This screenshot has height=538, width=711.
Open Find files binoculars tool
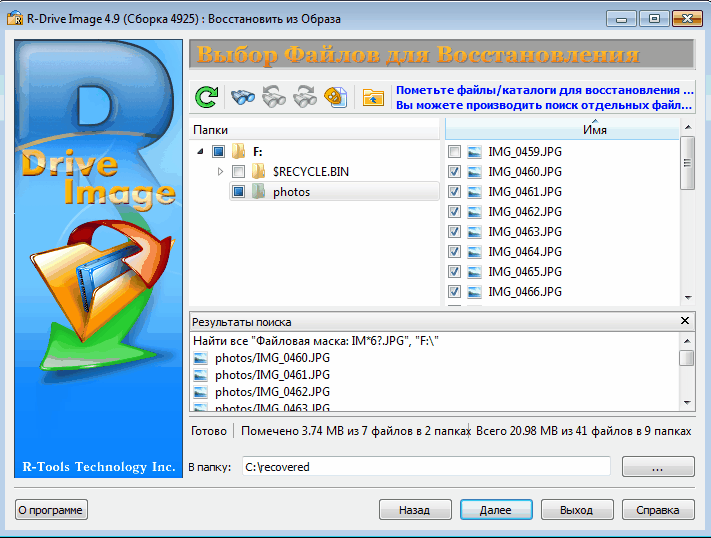pyautogui.click(x=243, y=97)
